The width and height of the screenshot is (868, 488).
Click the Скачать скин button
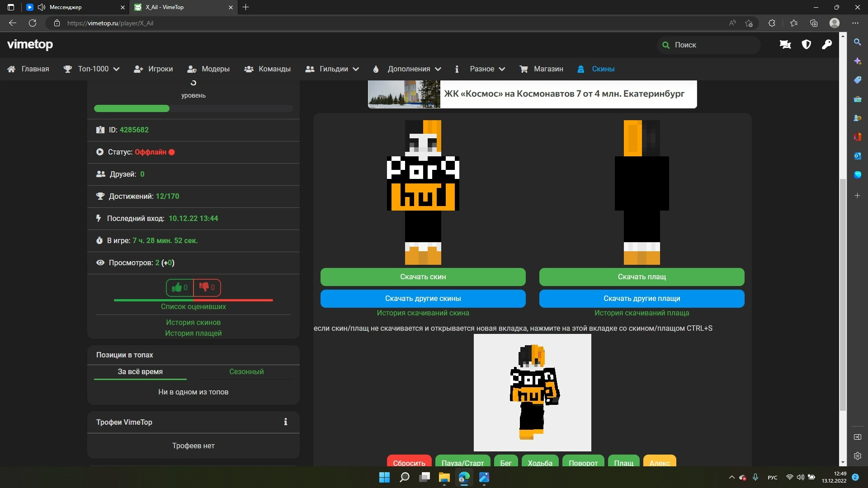point(423,277)
